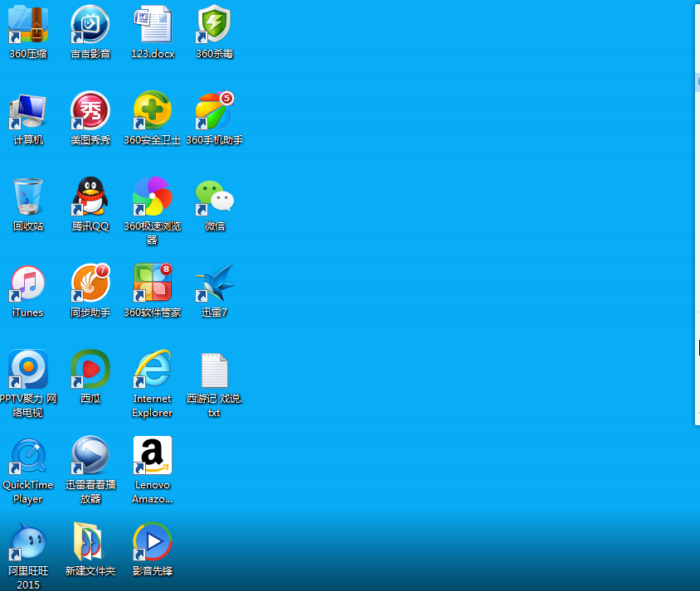700x591 pixels.
Task: Open 360极速浏览器 browser shortcut
Action: [153, 197]
